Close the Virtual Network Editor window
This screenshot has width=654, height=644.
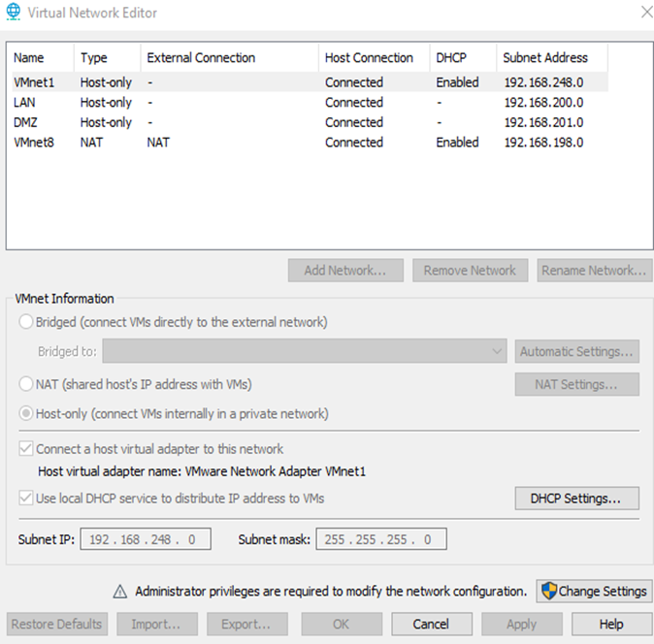pyautogui.click(x=646, y=12)
